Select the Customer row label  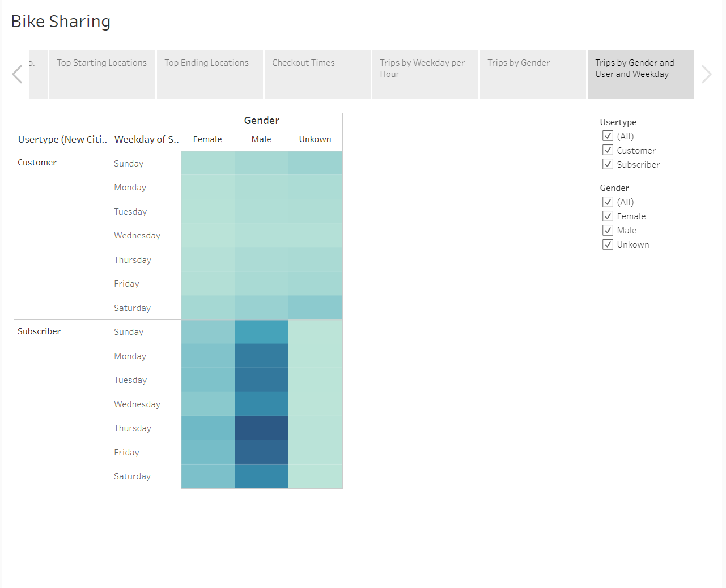pos(37,162)
